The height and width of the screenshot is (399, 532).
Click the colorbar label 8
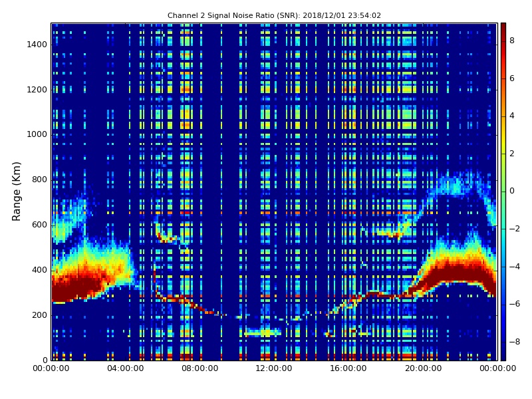click(x=512, y=41)
